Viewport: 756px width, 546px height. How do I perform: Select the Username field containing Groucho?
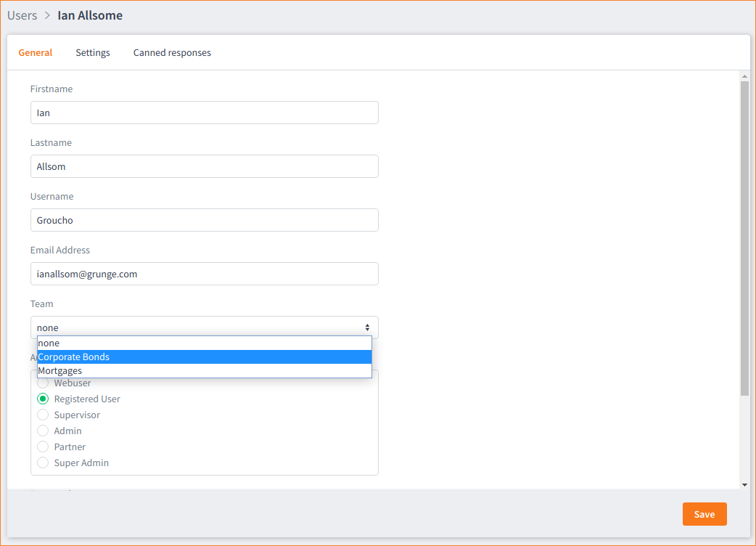coord(204,220)
